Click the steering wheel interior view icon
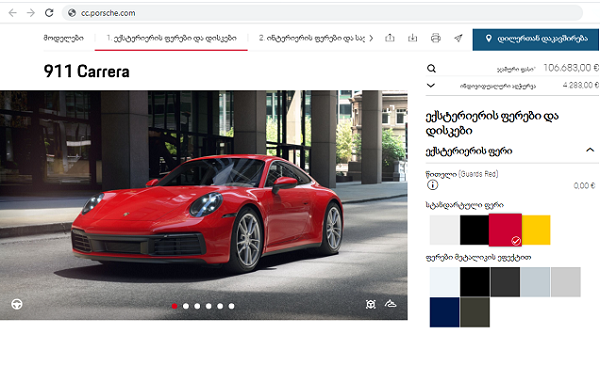600x372 pixels. point(16,304)
